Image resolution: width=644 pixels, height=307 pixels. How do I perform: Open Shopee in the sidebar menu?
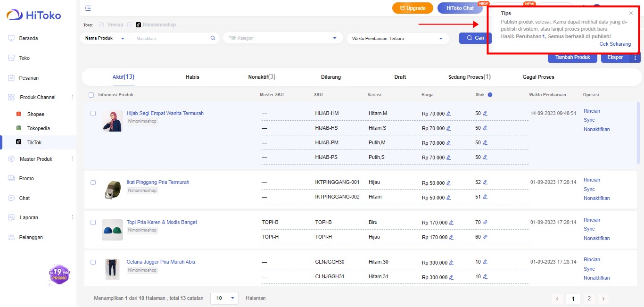point(36,114)
